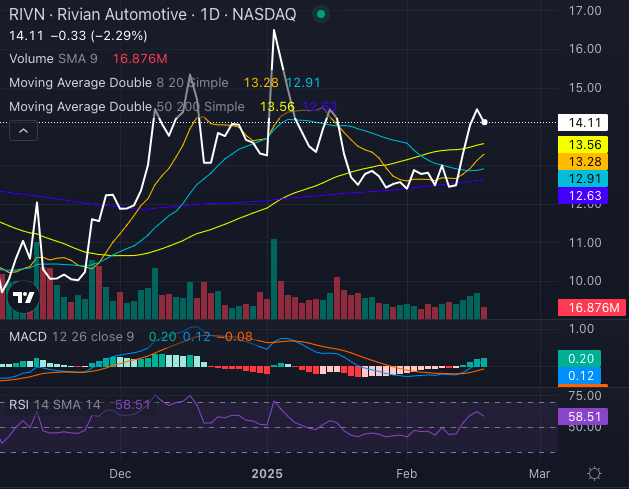629x489 pixels.
Task: Click the Feb label on time axis
Action: [x=406, y=473]
